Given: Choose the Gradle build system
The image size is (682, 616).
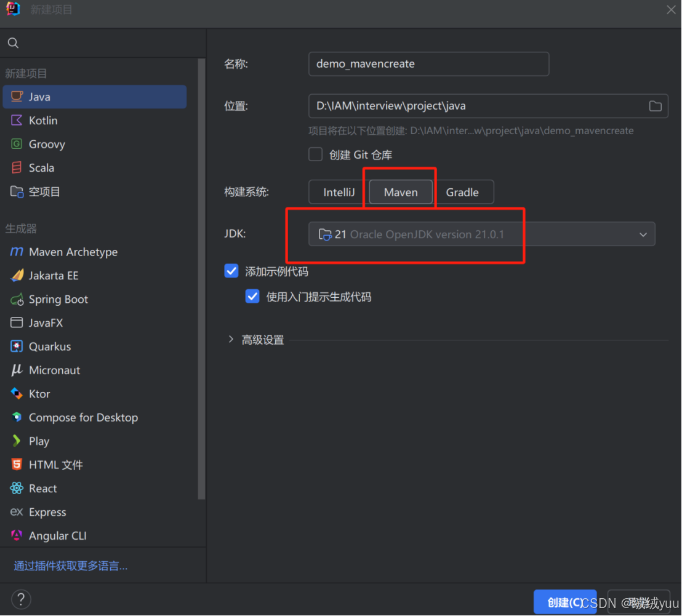Looking at the screenshot, I should (x=462, y=192).
